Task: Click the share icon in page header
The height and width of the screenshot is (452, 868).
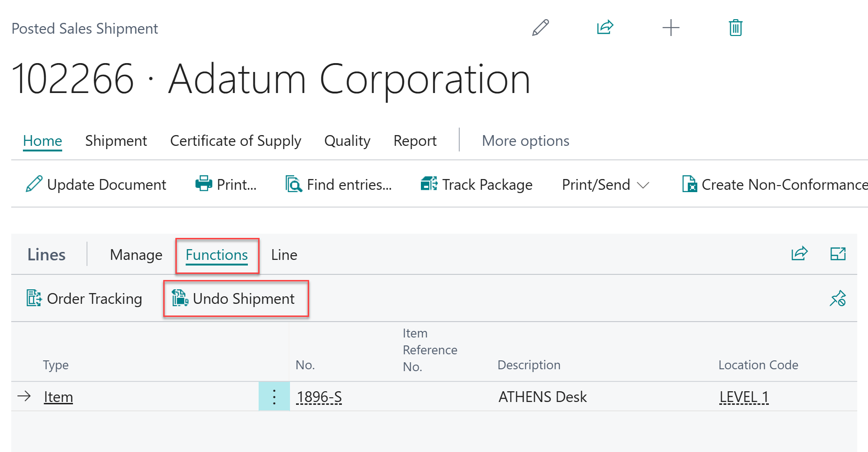Action: tap(605, 27)
